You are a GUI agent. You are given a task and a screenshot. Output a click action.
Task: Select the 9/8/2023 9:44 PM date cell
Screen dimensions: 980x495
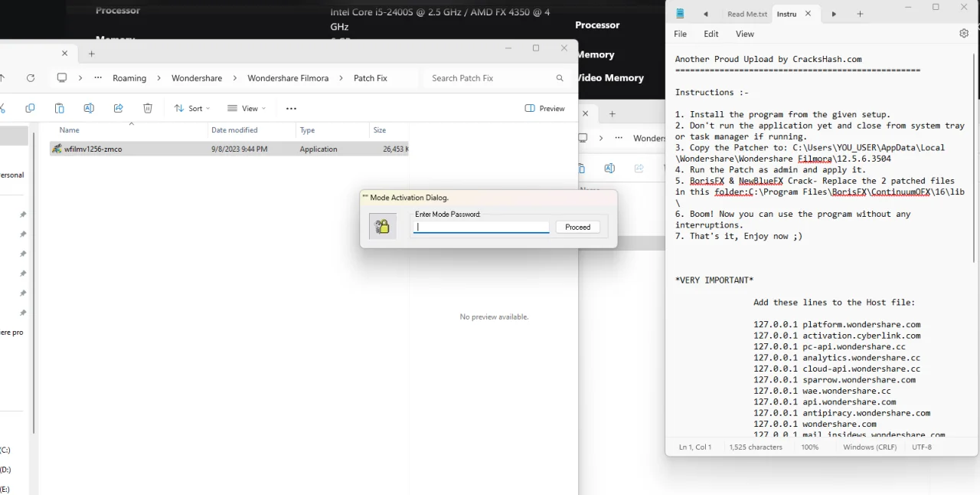240,149
